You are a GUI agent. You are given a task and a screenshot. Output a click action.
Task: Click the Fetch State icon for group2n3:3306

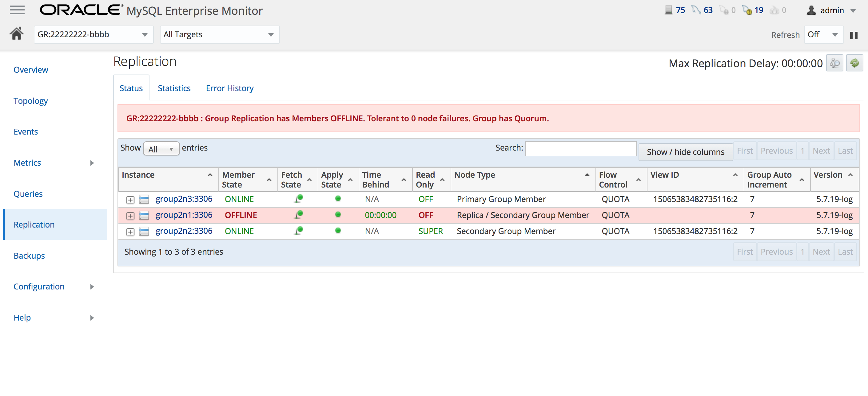click(x=298, y=199)
